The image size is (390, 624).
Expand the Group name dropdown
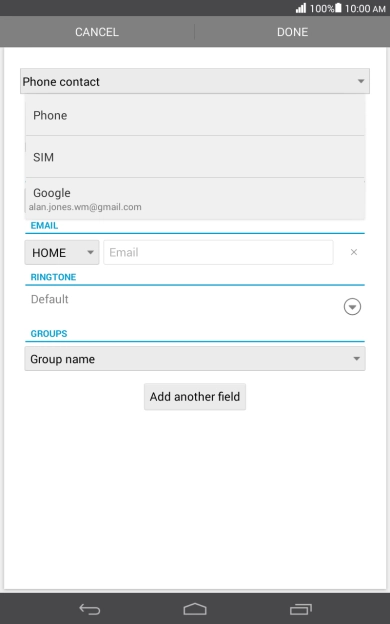click(x=195, y=359)
